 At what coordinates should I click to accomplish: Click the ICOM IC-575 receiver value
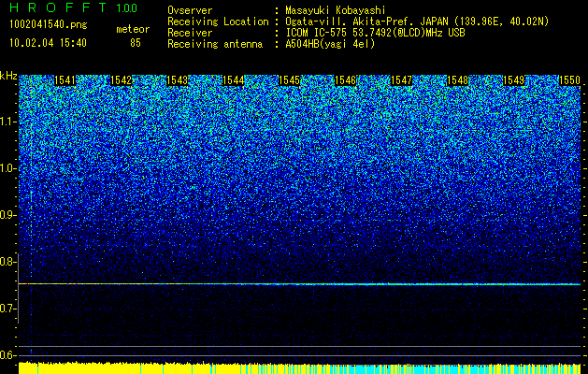coord(375,33)
